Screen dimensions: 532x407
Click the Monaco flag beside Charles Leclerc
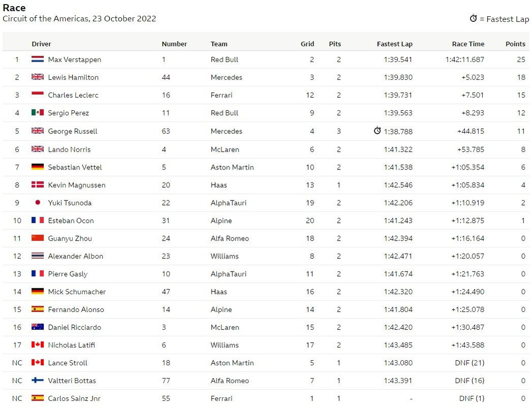[38, 95]
